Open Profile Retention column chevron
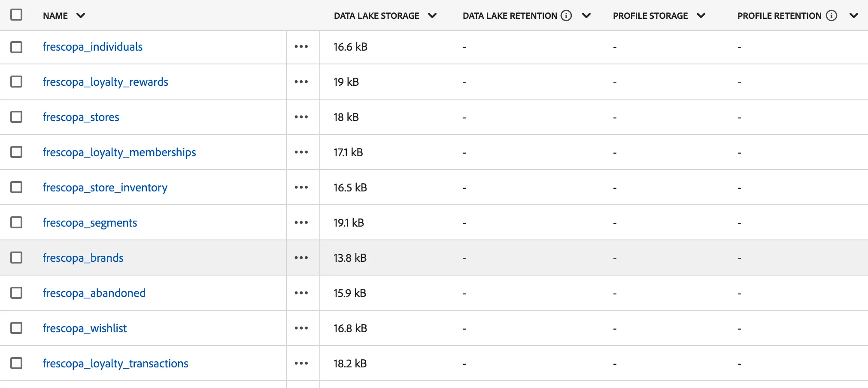 coord(854,16)
